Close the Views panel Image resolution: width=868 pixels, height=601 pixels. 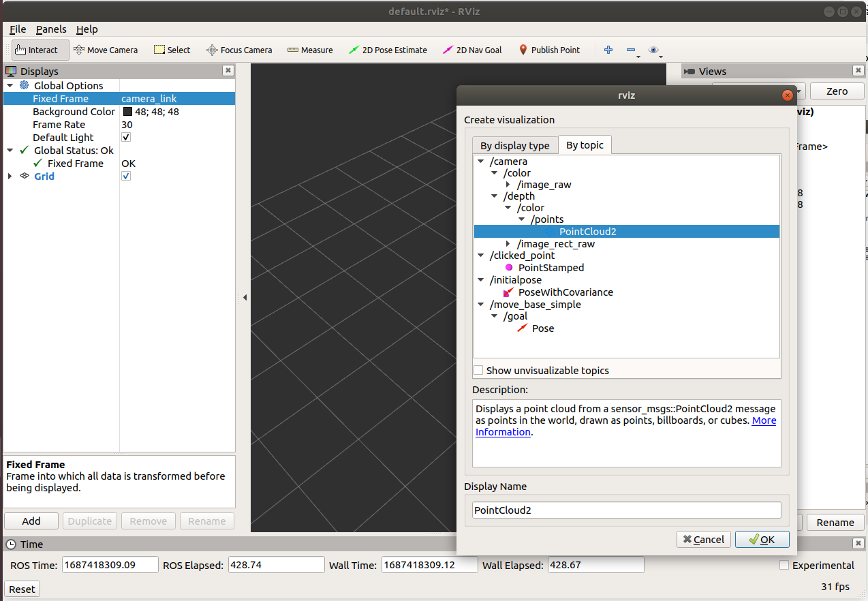click(x=858, y=70)
